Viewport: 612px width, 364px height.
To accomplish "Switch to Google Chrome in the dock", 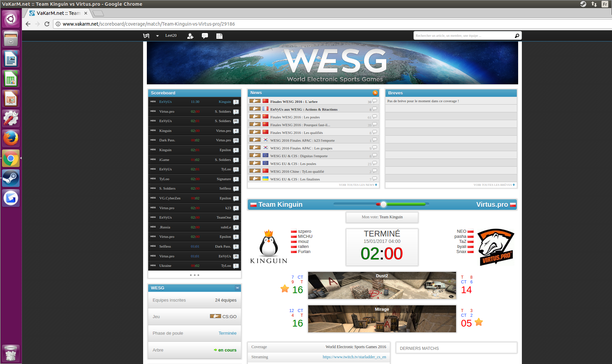I will click(x=11, y=158).
